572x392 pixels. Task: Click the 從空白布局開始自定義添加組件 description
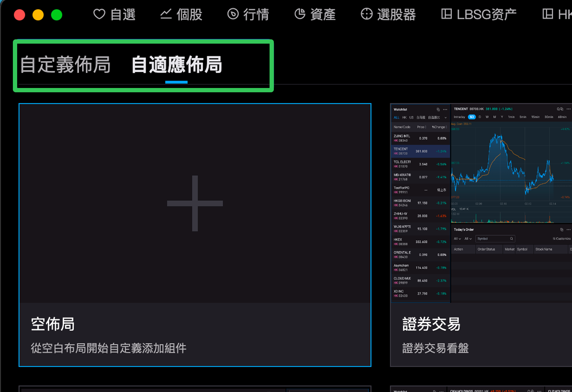click(x=108, y=348)
